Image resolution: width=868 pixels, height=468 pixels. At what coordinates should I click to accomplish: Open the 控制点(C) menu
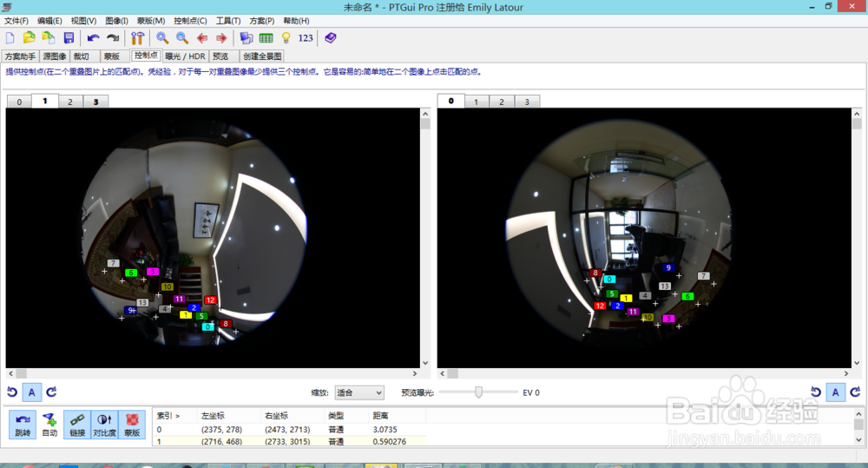point(190,21)
